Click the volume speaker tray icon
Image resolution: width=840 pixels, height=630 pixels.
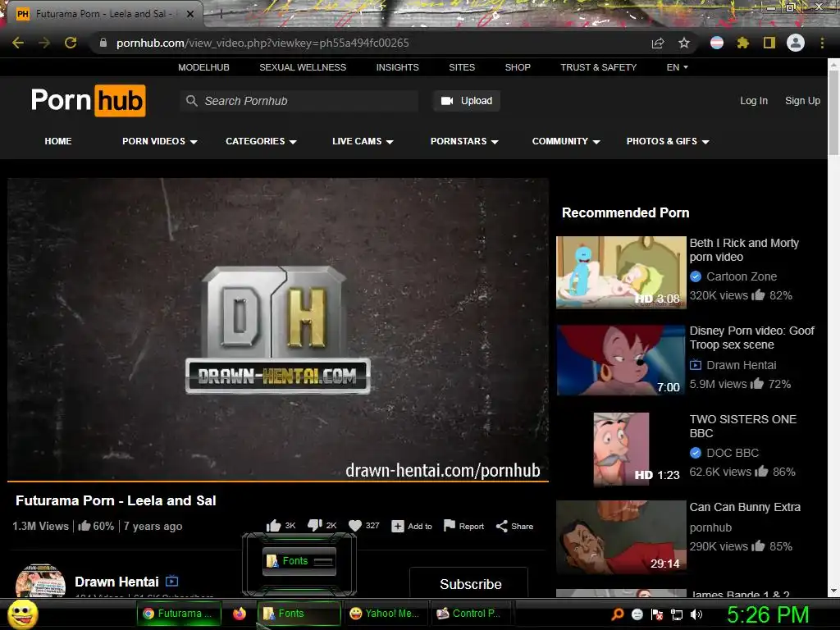696,614
